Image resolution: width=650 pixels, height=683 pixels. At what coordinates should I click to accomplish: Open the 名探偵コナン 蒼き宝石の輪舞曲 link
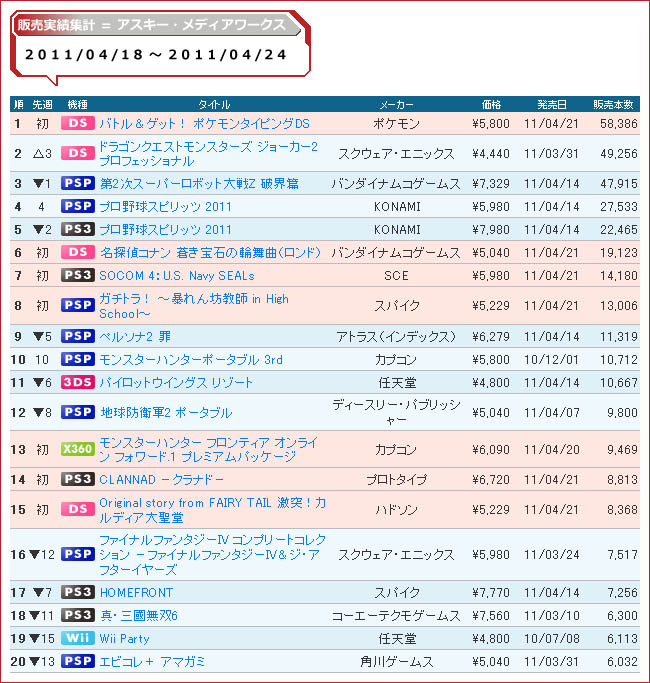click(210, 253)
